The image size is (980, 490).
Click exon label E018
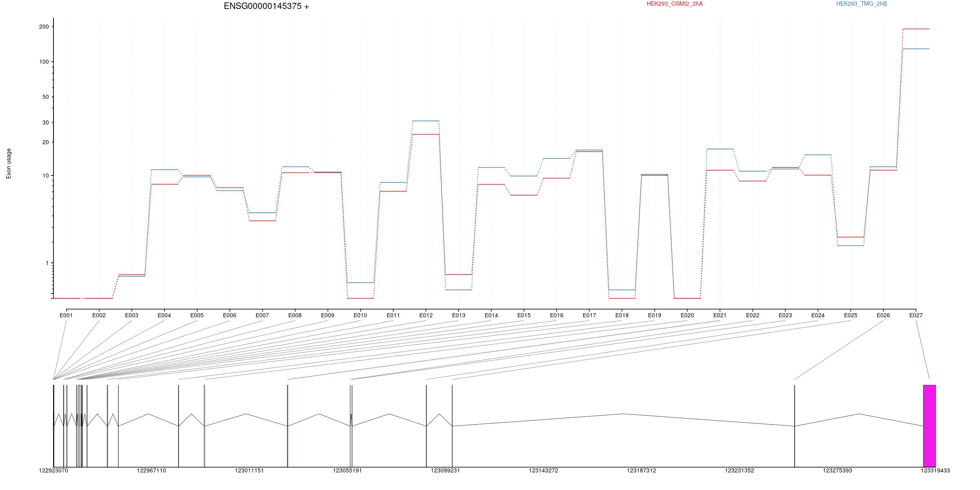pyautogui.click(x=622, y=315)
